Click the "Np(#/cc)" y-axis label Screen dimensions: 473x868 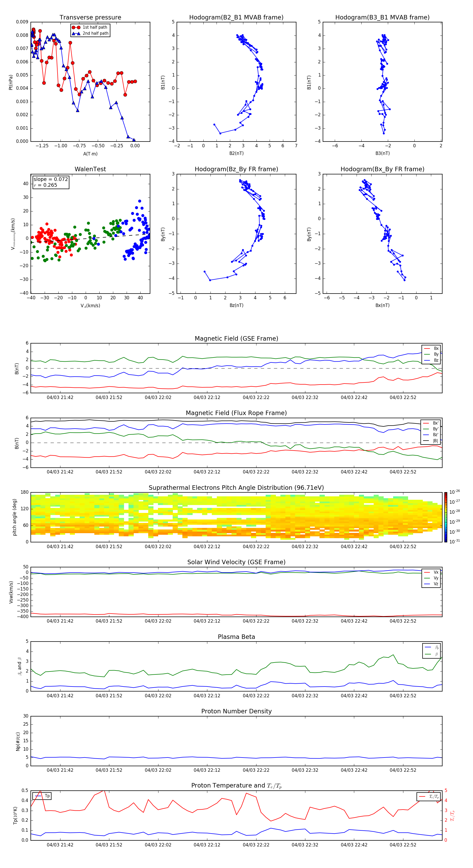point(18,741)
